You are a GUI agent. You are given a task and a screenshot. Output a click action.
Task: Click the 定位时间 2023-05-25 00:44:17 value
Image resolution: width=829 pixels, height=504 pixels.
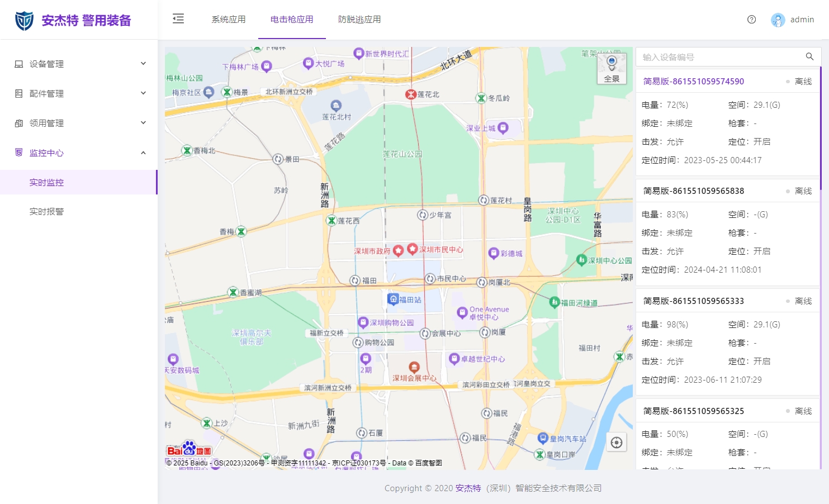tap(723, 160)
